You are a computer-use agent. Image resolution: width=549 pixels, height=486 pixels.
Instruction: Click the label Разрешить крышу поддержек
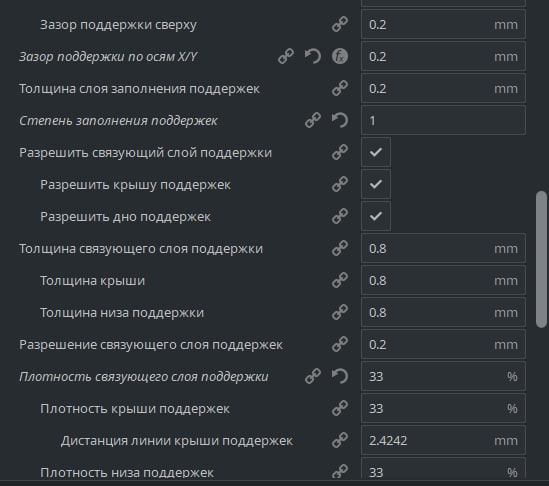(135, 185)
